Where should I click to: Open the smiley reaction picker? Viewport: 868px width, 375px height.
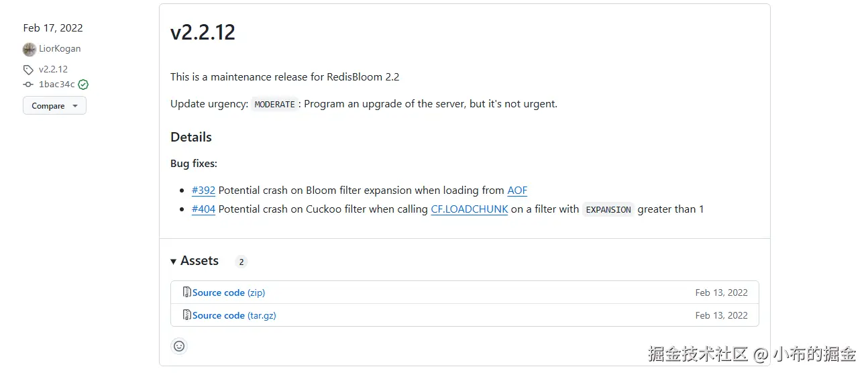179,346
